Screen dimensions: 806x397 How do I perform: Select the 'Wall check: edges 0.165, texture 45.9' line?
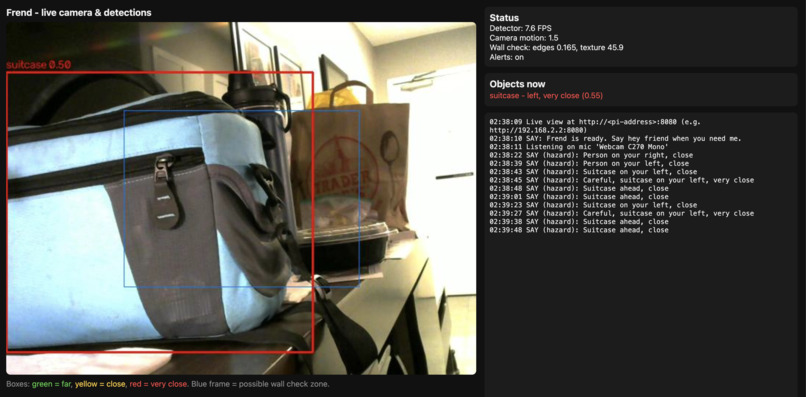pos(556,48)
